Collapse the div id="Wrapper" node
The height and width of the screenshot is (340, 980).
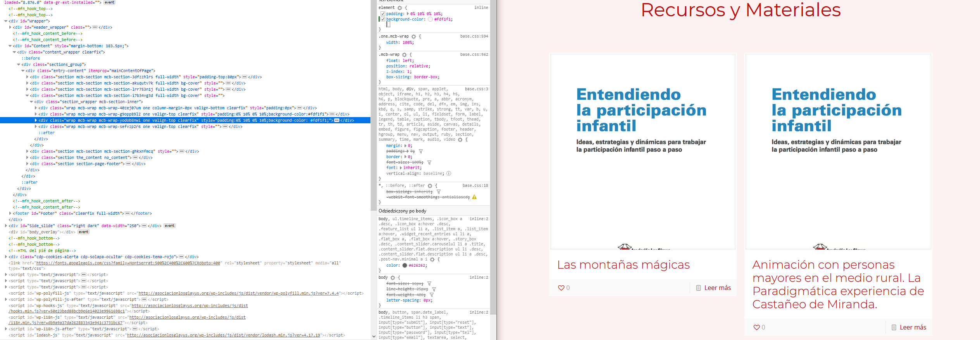(6, 21)
